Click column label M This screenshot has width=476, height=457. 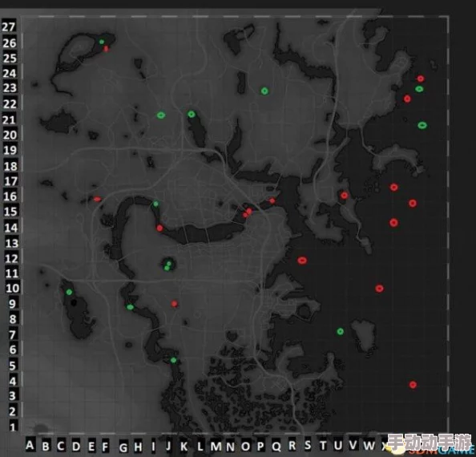216,447
